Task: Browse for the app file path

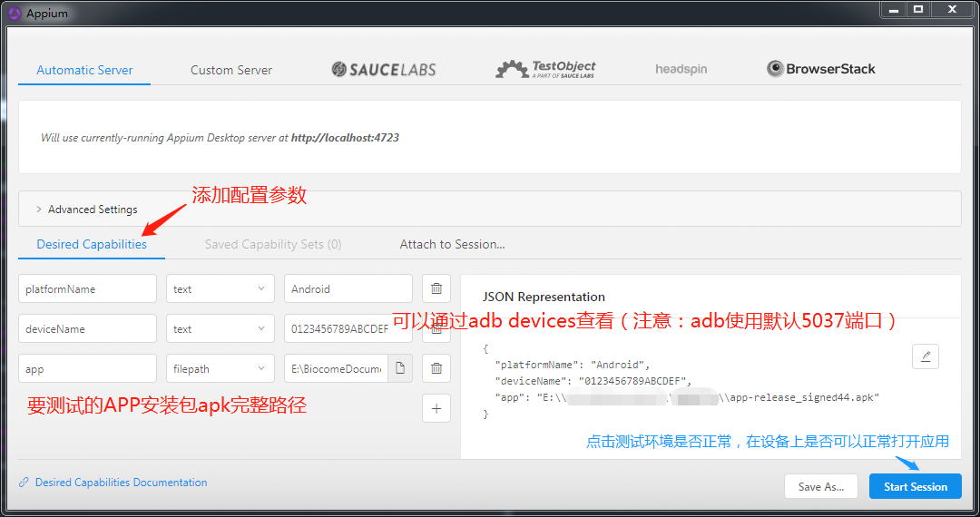Action: (400, 368)
